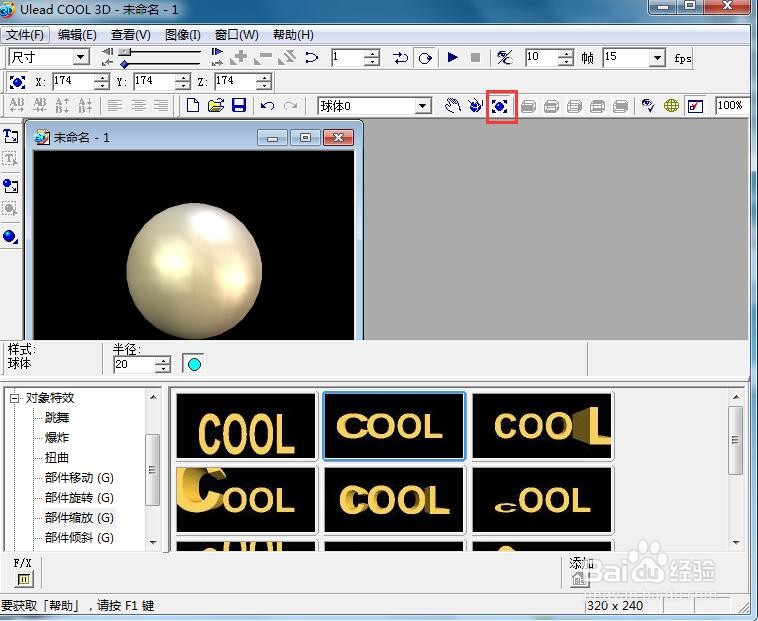Click the eye with checkmark icon
Image resolution: width=758 pixels, height=621 pixels.
pos(648,105)
